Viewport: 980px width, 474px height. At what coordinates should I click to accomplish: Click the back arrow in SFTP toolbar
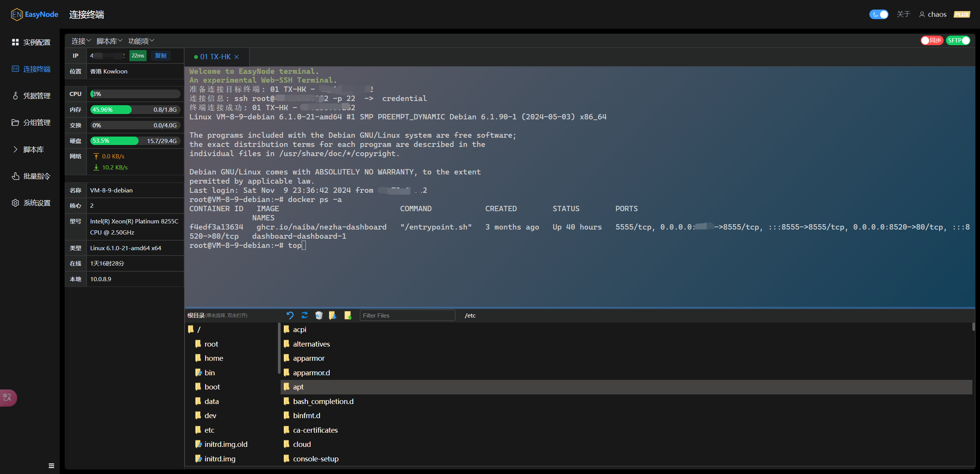coord(290,315)
